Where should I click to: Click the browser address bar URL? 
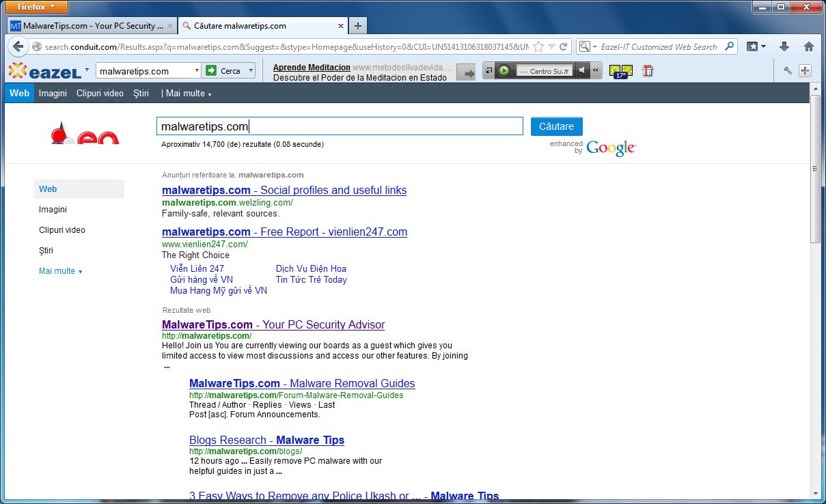pyautogui.click(x=287, y=47)
